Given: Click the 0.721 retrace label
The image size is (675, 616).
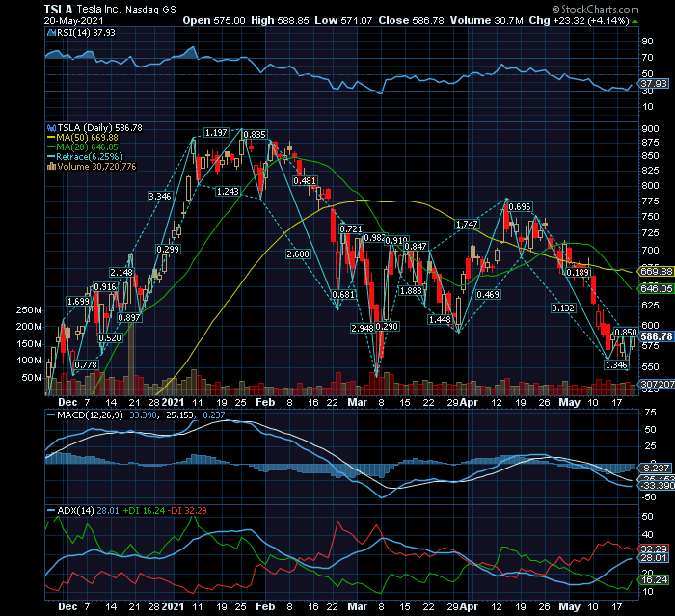Looking at the screenshot, I should [x=351, y=229].
